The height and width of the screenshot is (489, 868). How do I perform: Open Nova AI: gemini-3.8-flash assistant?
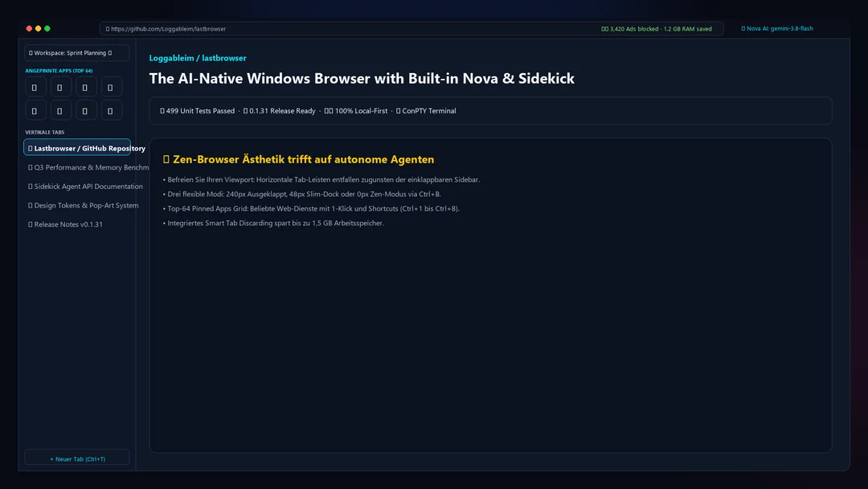coord(777,28)
